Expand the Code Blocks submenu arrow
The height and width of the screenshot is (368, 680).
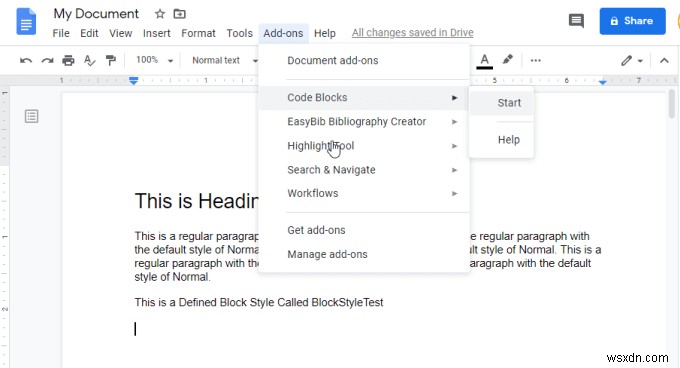pos(454,98)
